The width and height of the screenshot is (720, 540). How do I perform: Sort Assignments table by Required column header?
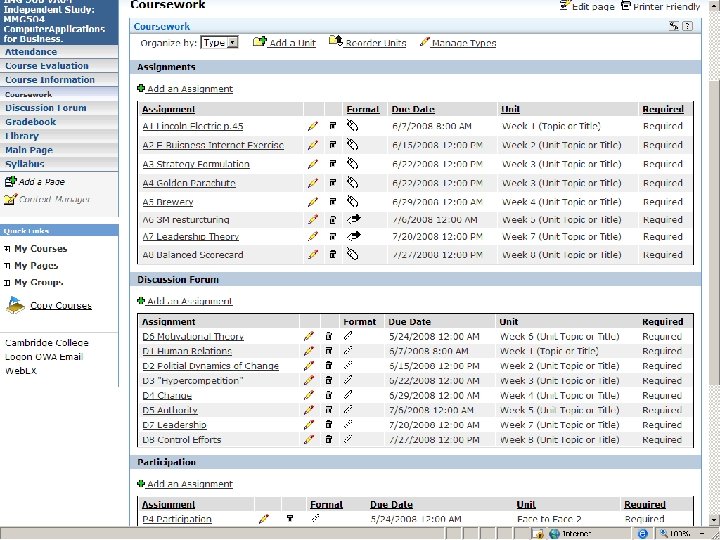(663, 109)
